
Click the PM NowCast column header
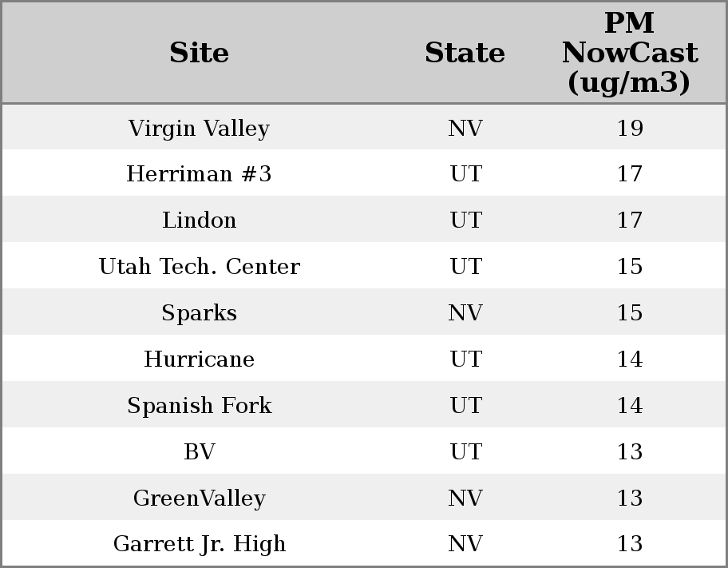point(630,53)
